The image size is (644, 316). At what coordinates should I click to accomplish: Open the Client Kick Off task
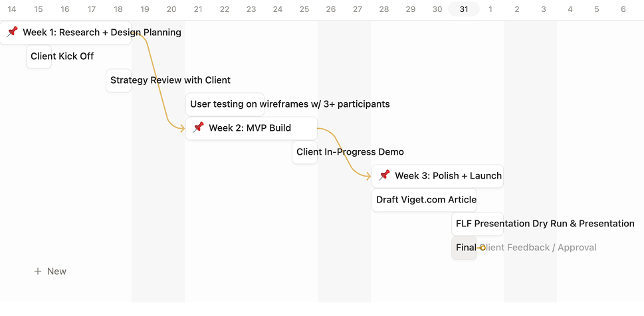pyautogui.click(x=62, y=56)
